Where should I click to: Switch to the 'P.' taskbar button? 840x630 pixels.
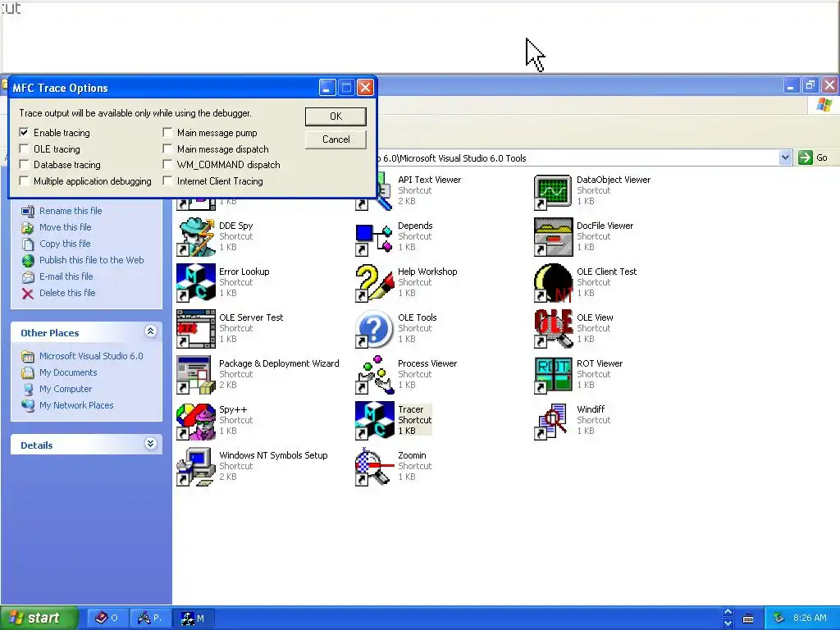tap(150, 619)
